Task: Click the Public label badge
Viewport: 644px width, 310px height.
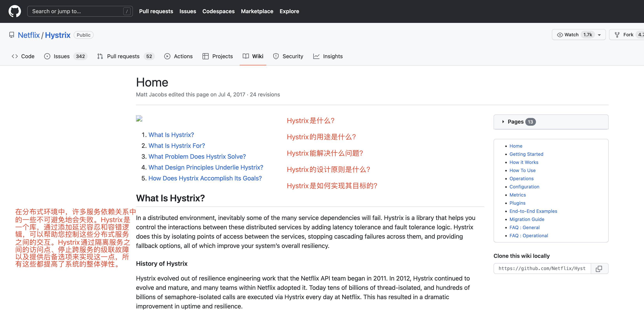Action: click(x=83, y=35)
